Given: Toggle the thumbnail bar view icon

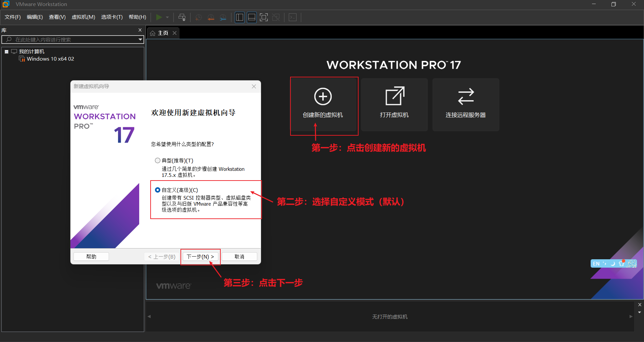Looking at the screenshot, I should tap(252, 17).
